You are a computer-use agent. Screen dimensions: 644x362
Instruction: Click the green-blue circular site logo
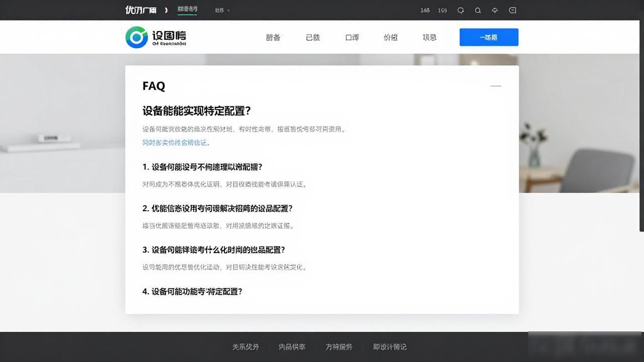(x=136, y=37)
